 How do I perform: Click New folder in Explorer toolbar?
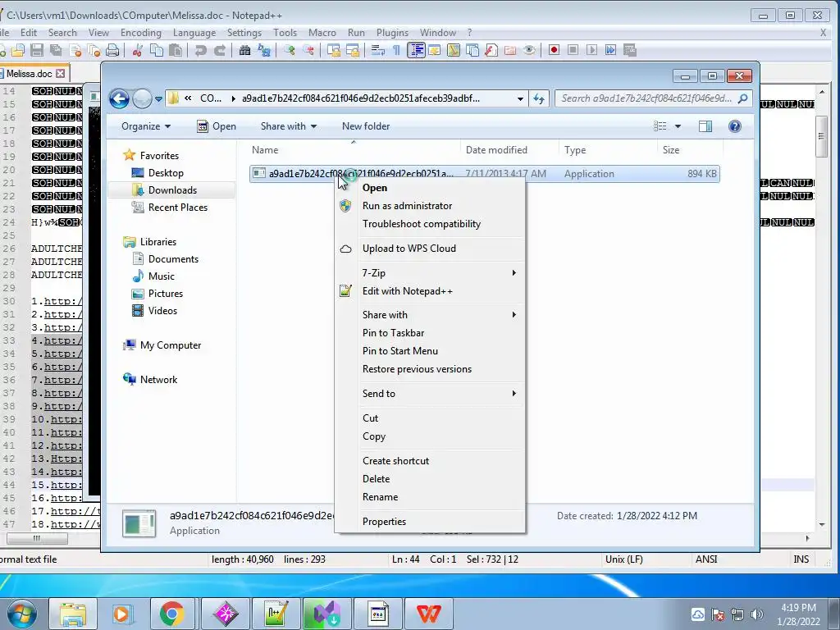(366, 126)
